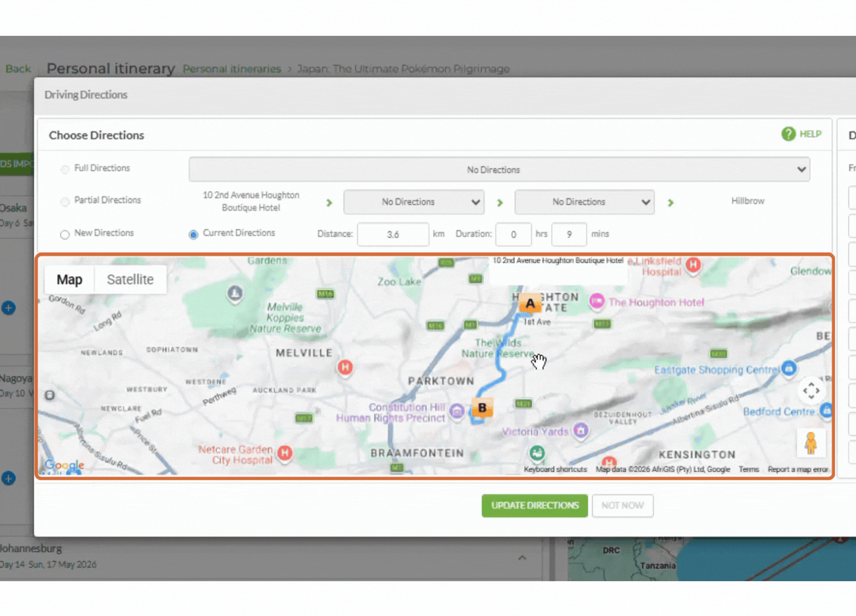Select the Full Directions radio button

tap(65, 169)
